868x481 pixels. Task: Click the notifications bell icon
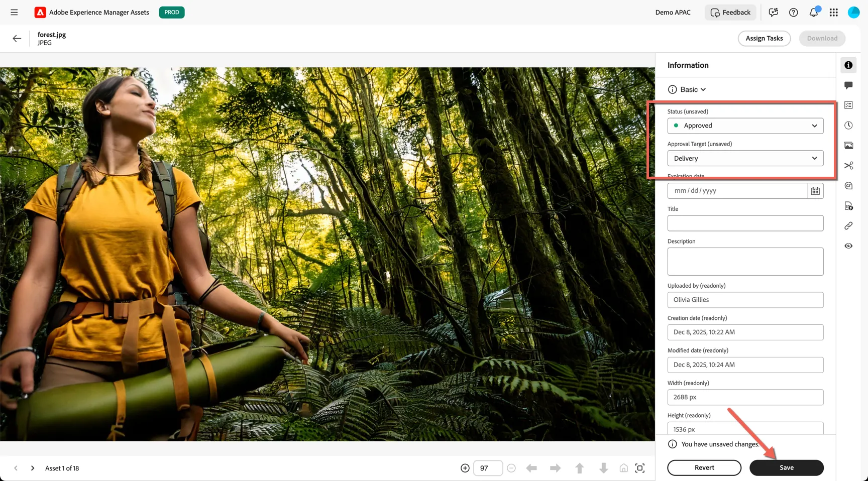point(814,12)
